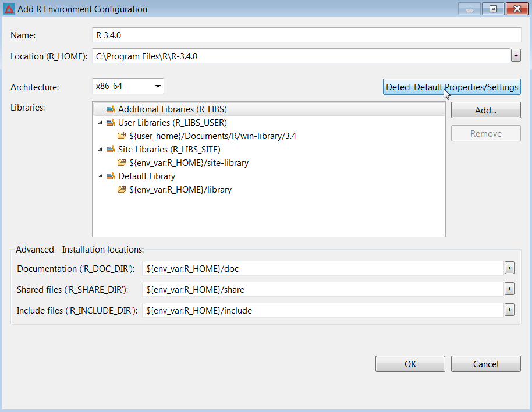Minimize the configuration dialog window

469,9
